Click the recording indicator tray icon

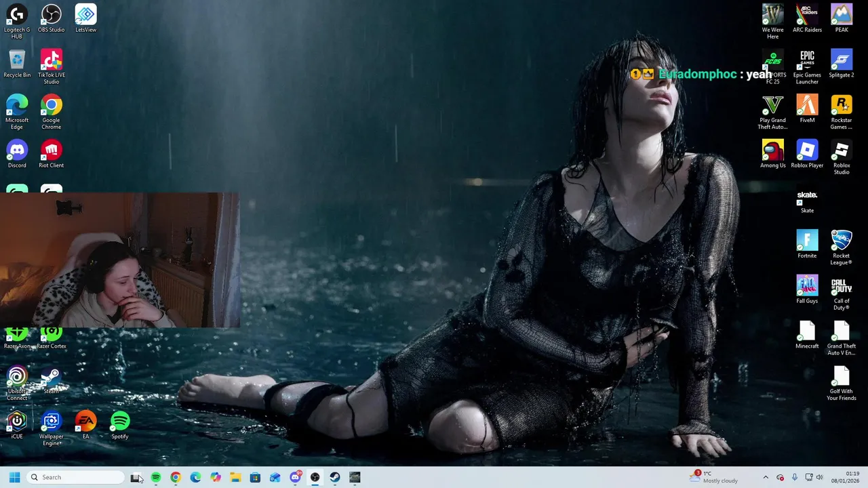pos(780,477)
